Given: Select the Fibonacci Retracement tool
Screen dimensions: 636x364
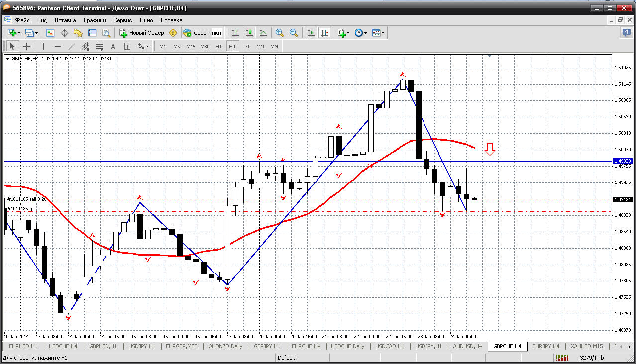Looking at the screenshot, I should click(99, 46).
